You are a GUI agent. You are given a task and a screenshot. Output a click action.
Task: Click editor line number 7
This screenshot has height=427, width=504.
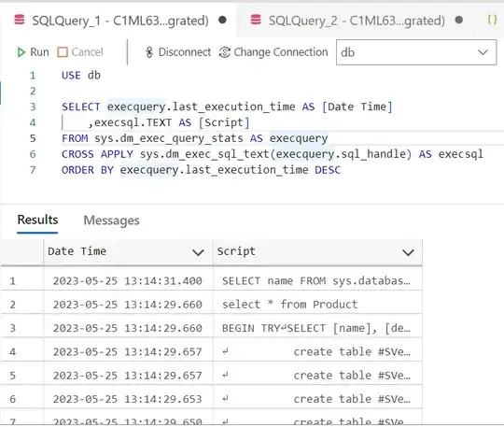(x=33, y=170)
